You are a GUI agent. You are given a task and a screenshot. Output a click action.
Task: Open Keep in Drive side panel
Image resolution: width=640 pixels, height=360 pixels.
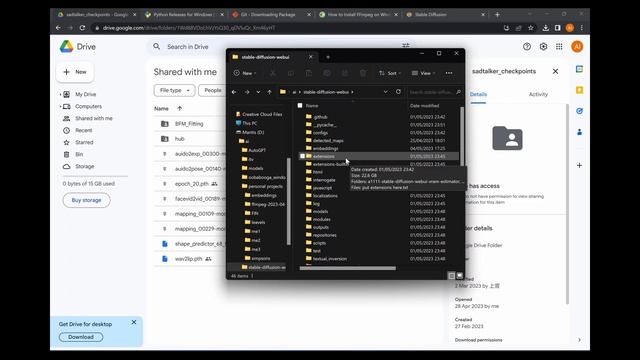pos(579,90)
